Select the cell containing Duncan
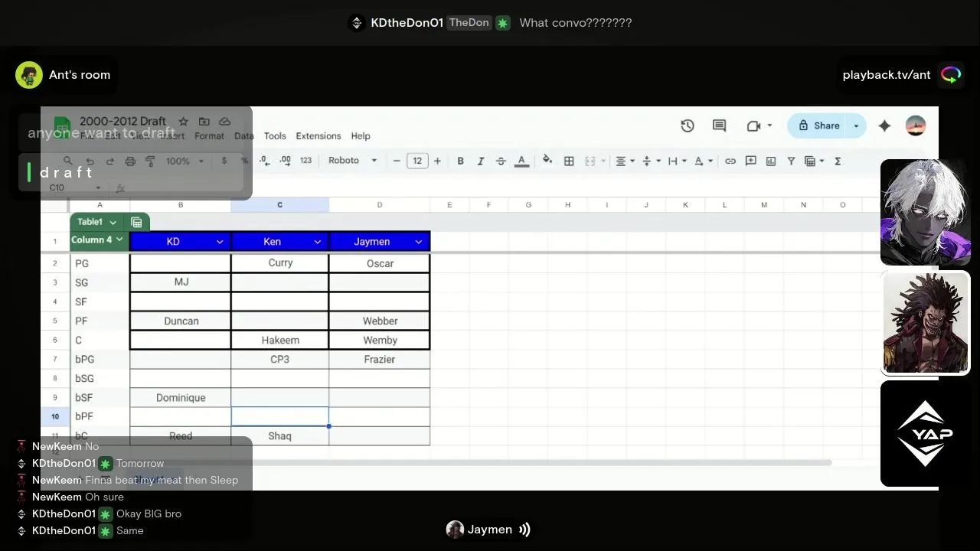 tap(181, 321)
